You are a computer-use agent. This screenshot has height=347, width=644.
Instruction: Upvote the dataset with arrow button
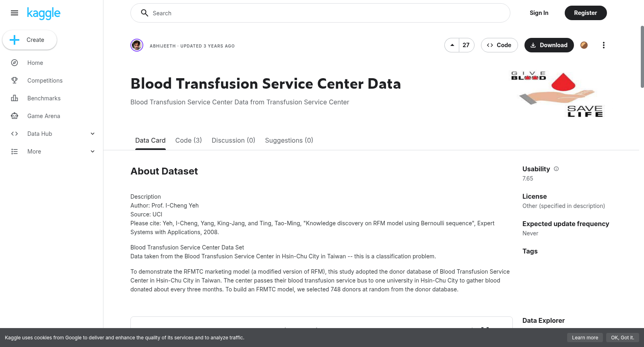(452, 45)
